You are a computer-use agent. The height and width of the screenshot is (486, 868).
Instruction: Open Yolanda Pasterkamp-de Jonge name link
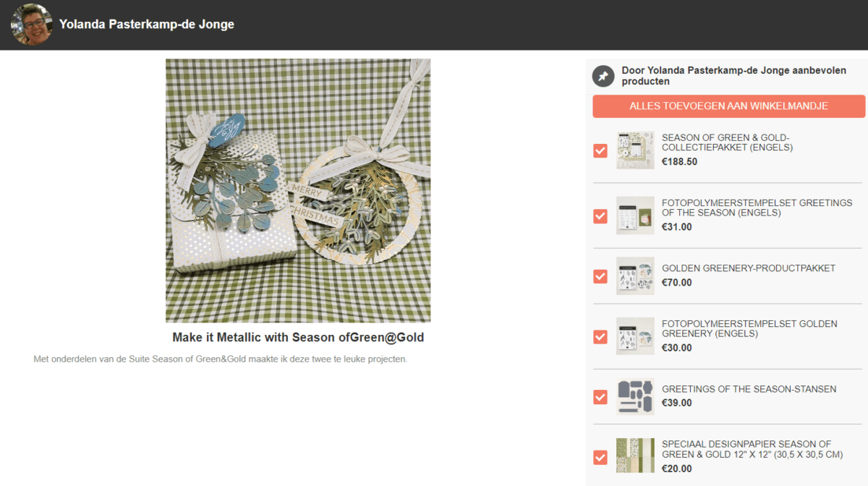click(147, 25)
